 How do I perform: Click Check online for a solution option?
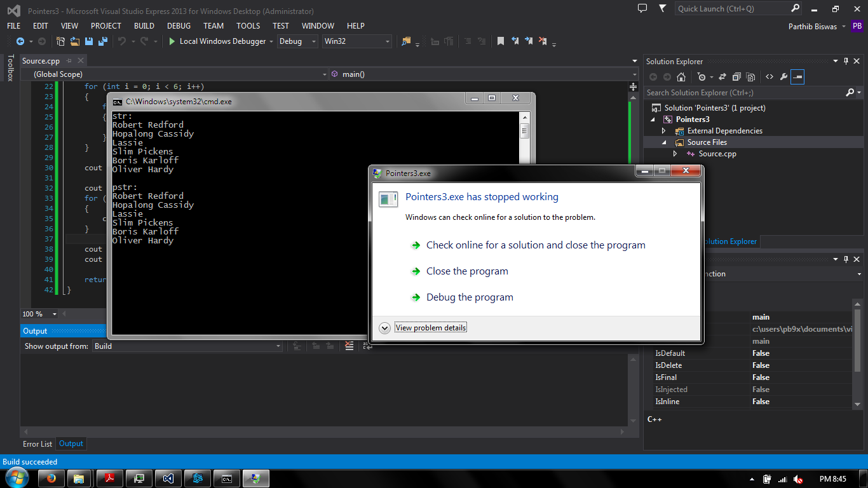pyautogui.click(x=536, y=245)
